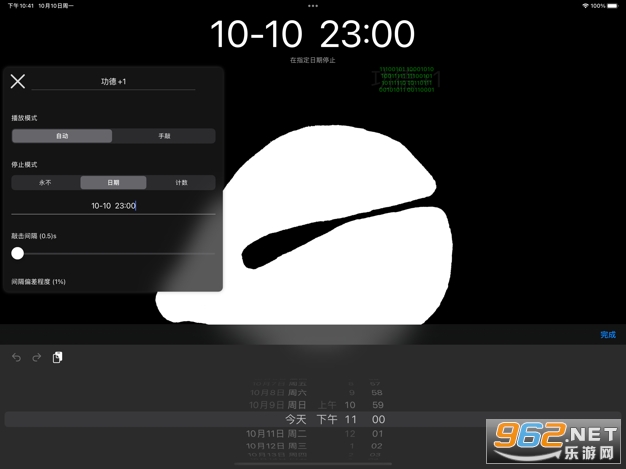
Task: Tap the three-dot multitasking indicator at top
Action: pyautogui.click(x=313, y=6)
